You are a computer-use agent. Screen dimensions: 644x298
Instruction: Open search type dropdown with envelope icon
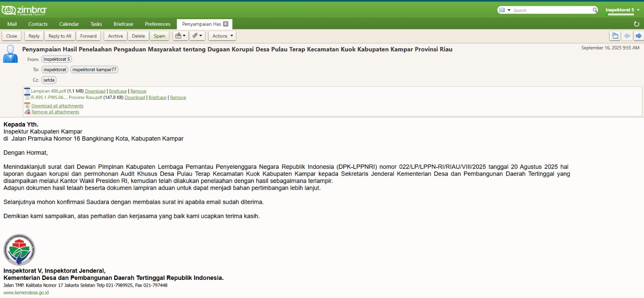504,10
